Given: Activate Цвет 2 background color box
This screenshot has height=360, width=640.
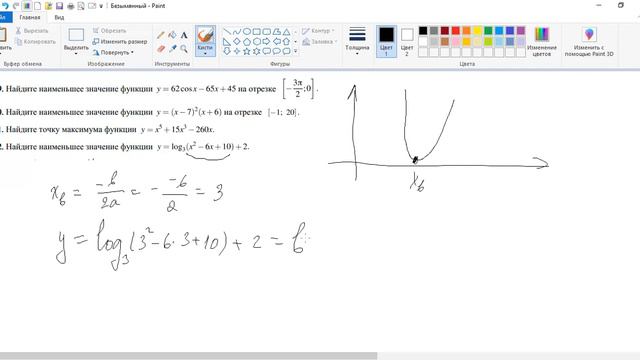Looking at the screenshot, I should (407, 41).
